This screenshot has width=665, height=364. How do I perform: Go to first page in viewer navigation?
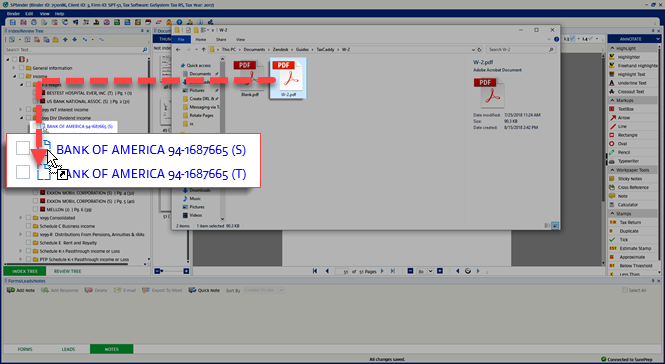pyautogui.click(x=315, y=271)
